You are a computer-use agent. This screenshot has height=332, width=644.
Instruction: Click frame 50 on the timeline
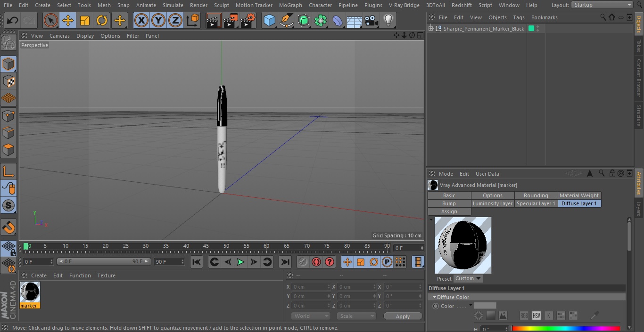(226, 246)
